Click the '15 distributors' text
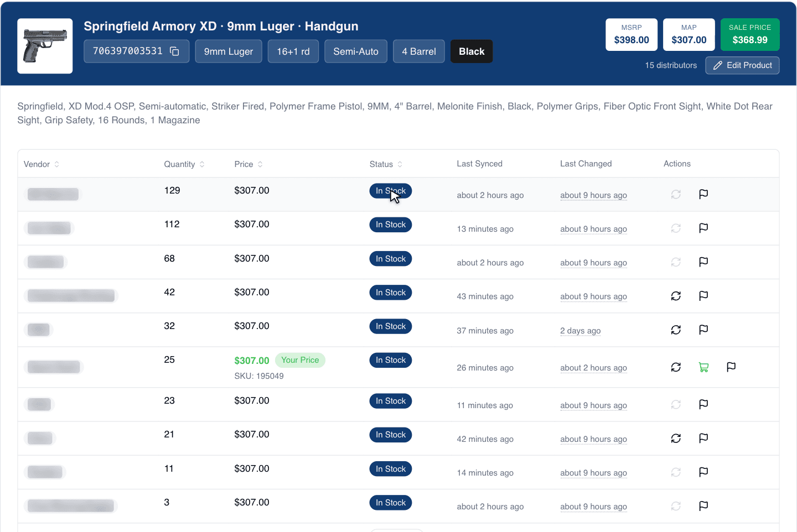Screen dimensions: 797x532 [671, 65]
